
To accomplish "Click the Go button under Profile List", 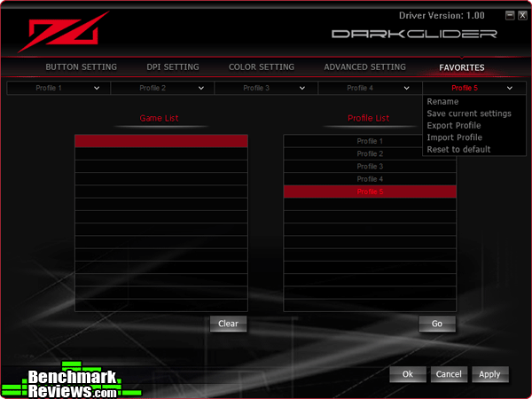I will point(437,324).
